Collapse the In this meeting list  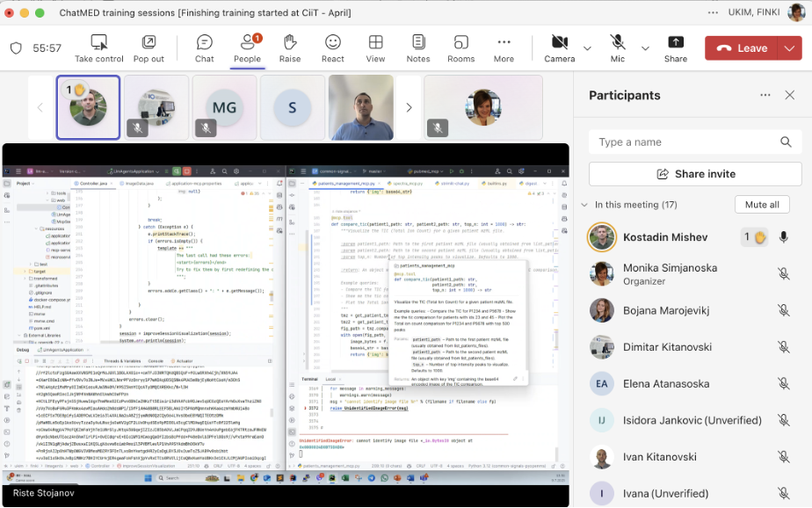[584, 205]
